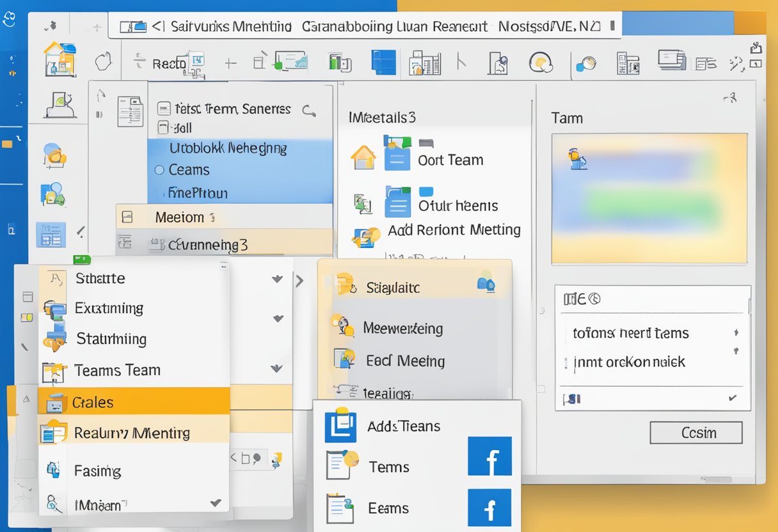Click the Home house icon in the toolbar
The height and width of the screenshot is (532, 778).
pos(61,59)
